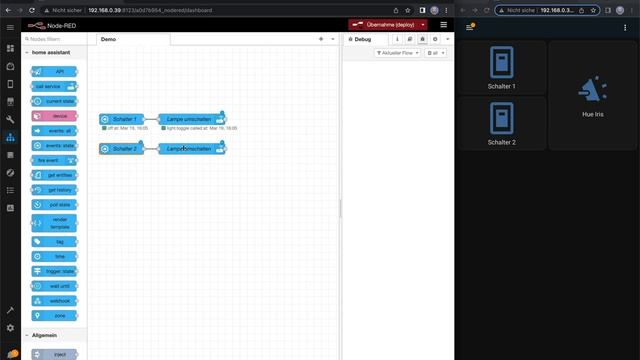Select the call service palette node
The image size is (640, 360).
click(54, 87)
